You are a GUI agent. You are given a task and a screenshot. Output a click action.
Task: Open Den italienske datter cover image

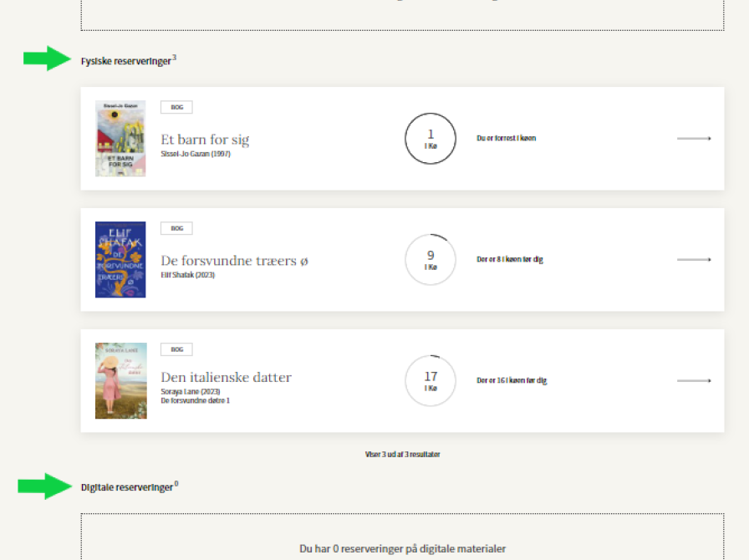pos(120,381)
